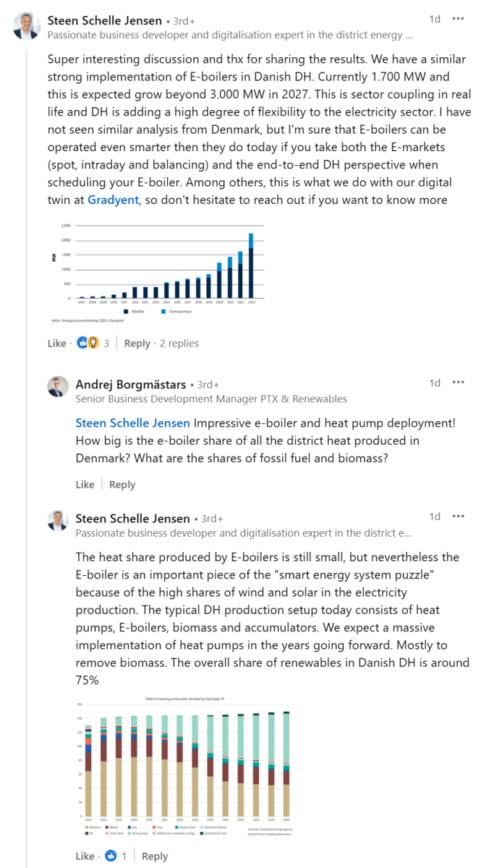The height and width of the screenshot is (868, 481).
Task: Reply to Andrej Borgmästars' question
Action: (x=122, y=485)
